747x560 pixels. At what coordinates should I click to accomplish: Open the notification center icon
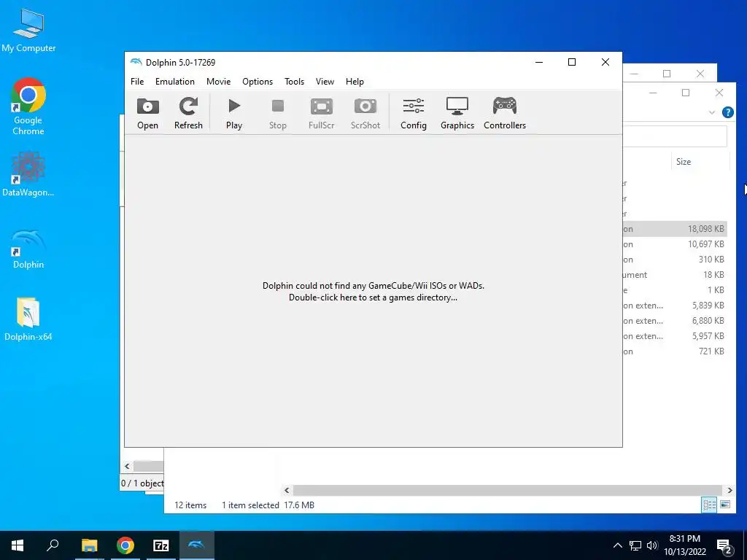pos(724,545)
